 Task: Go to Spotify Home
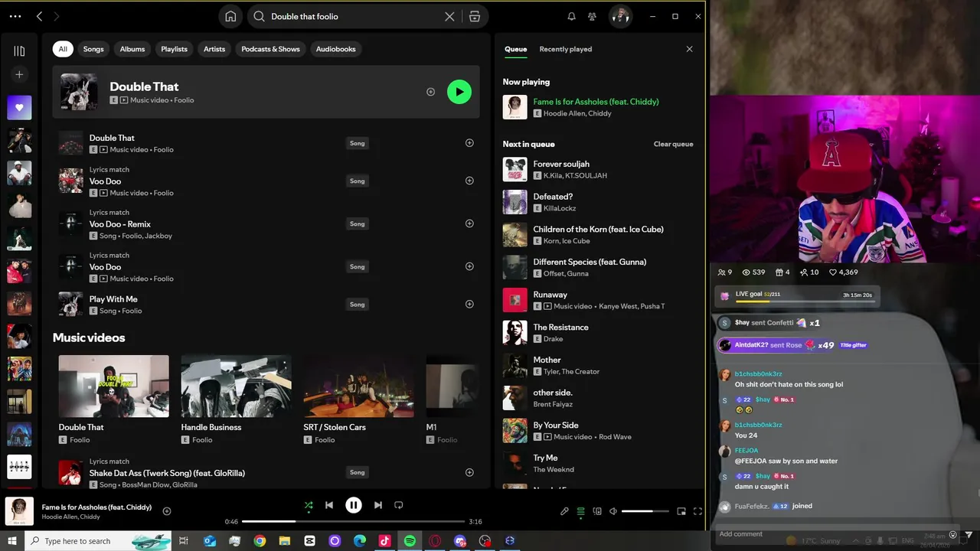(230, 16)
